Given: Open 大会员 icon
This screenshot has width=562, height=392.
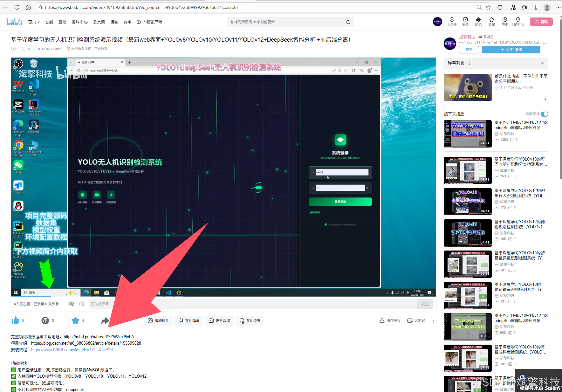Looking at the screenshot, I should [x=452, y=22].
